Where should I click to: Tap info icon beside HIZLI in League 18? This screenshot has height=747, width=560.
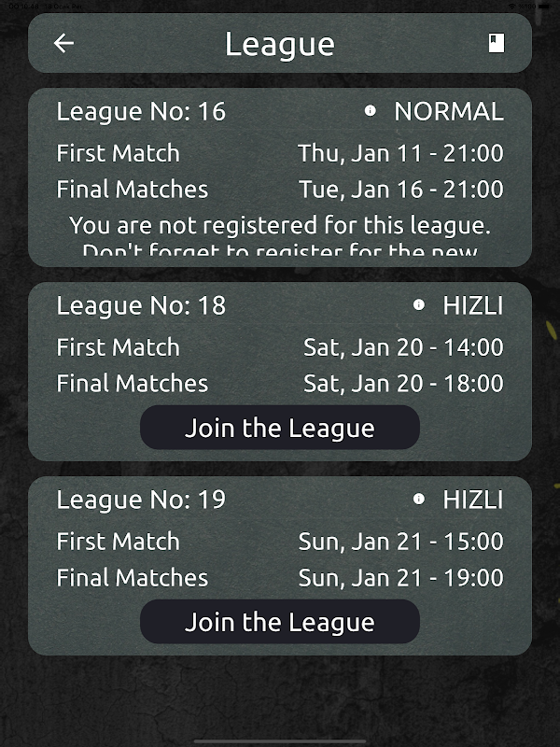tap(418, 305)
